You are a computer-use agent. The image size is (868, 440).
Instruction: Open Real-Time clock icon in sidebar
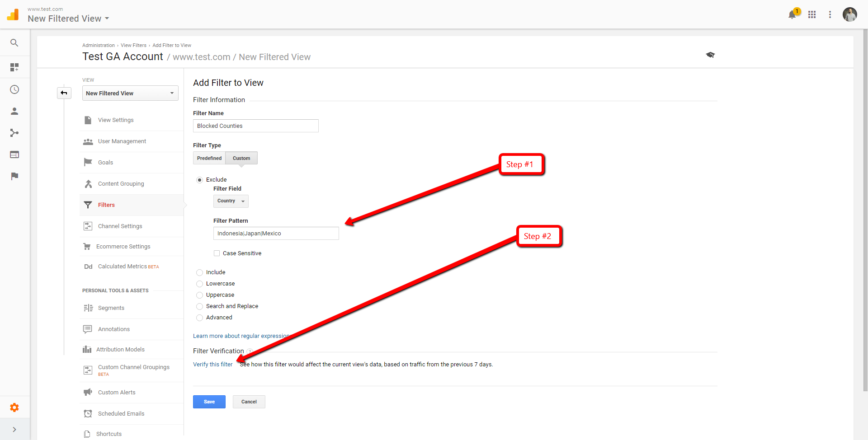pos(14,89)
